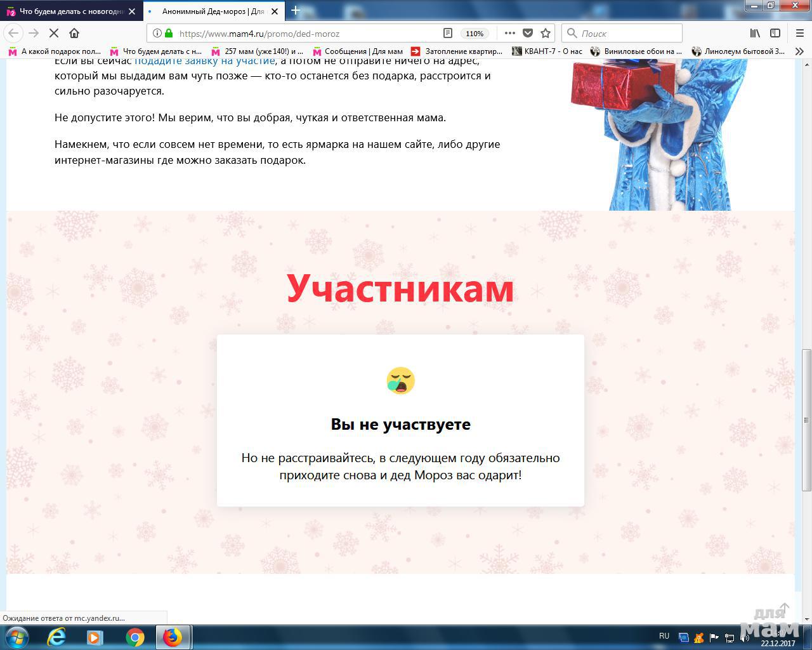Open page actions three-dot menu
The height and width of the screenshot is (650, 812).
point(510,33)
